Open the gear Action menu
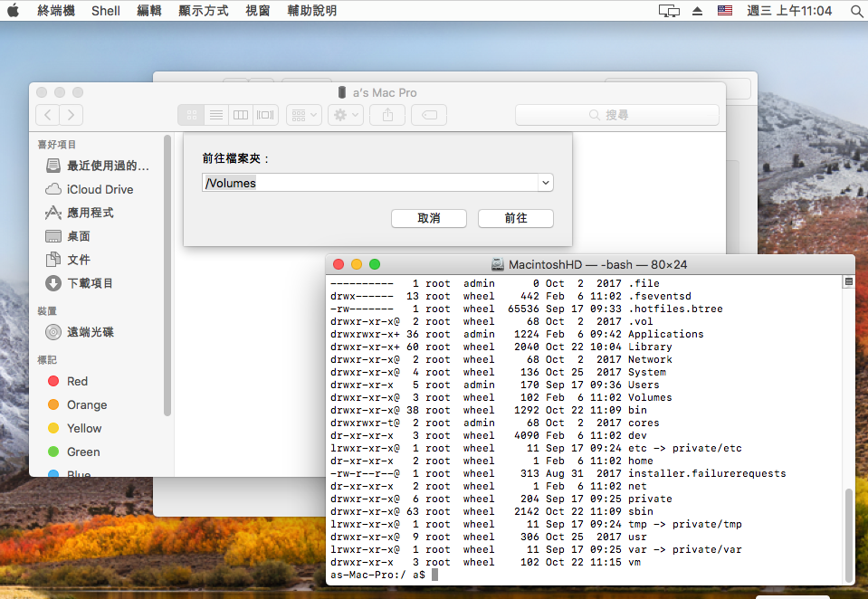Viewport: 868px width, 599px height. pos(345,115)
